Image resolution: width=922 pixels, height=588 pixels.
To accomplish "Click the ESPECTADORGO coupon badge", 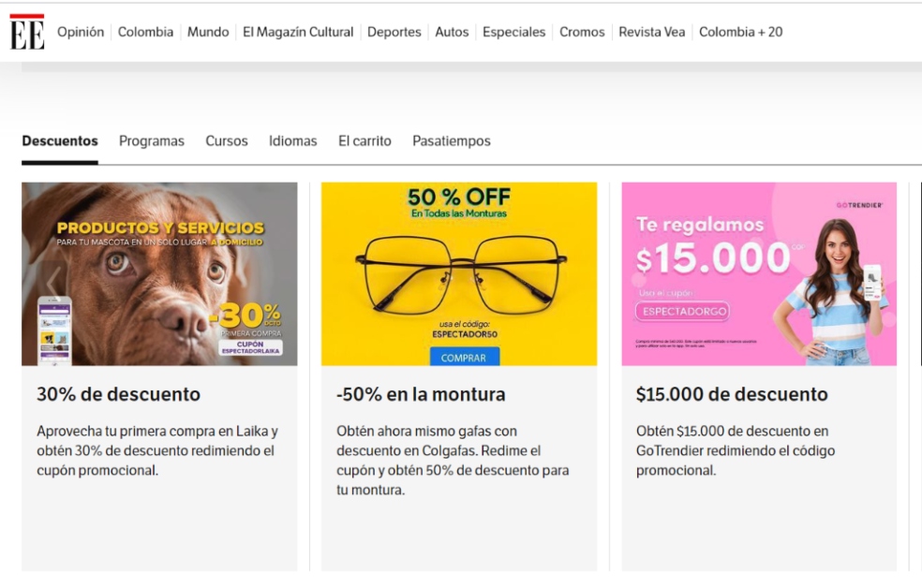I will tap(683, 312).
